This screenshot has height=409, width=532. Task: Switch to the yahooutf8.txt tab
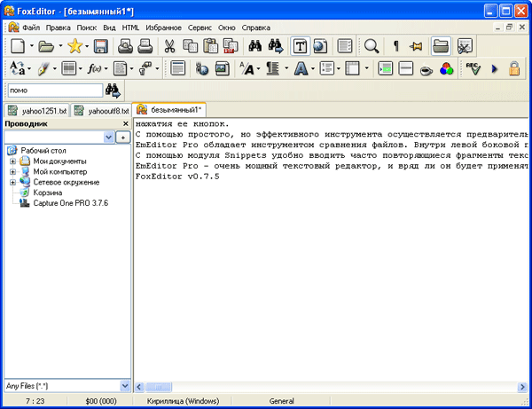(x=102, y=111)
